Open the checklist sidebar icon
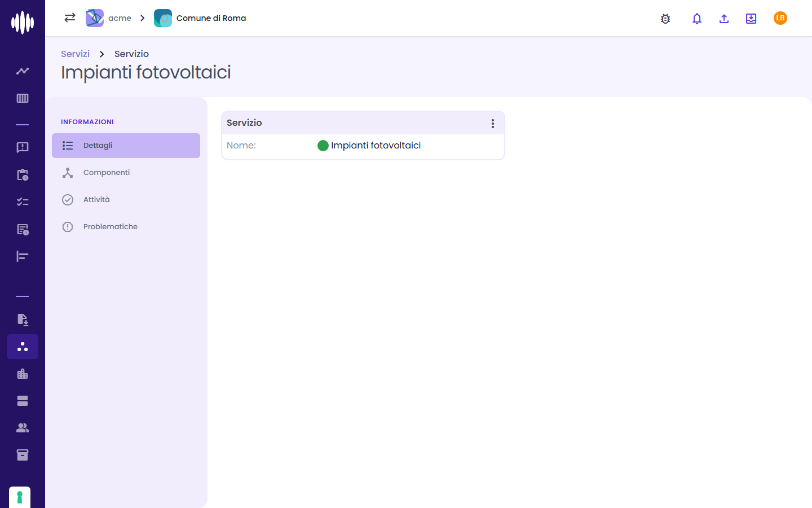812x508 pixels. pyautogui.click(x=23, y=202)
